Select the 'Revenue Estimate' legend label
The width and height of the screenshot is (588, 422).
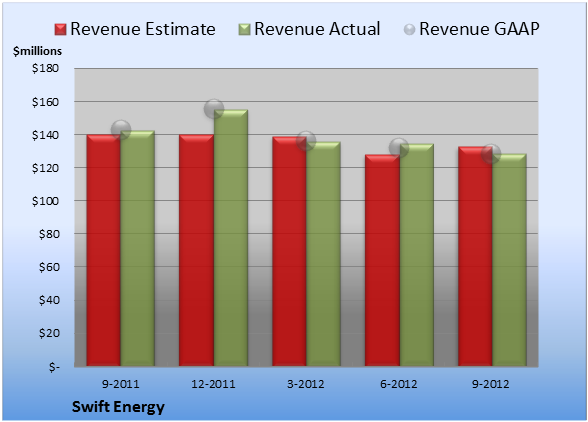click(x=143, y=29)
